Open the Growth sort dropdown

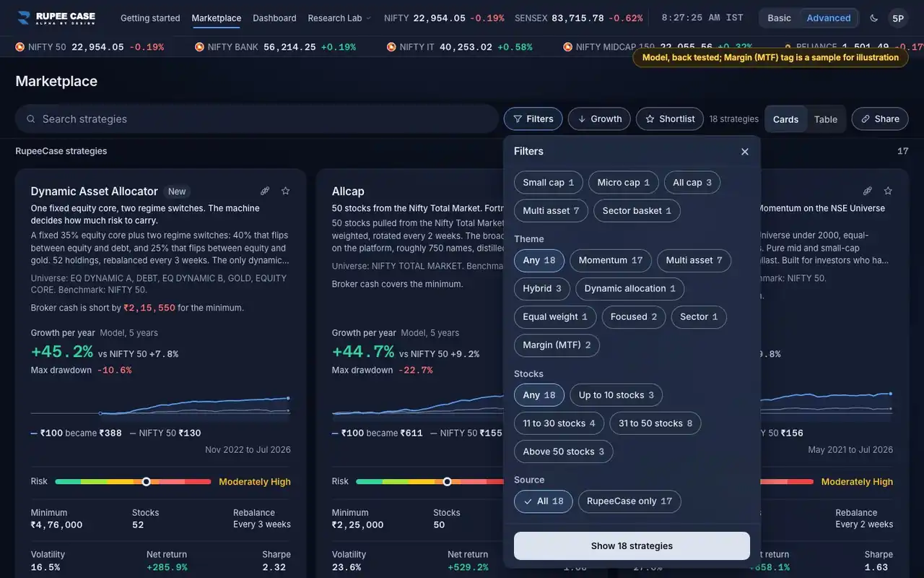coord(599,119)
